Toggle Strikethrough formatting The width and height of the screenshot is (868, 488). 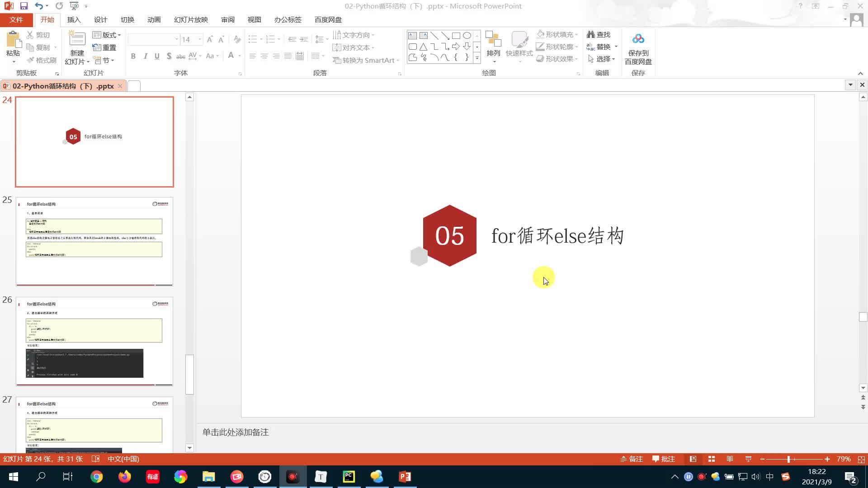[180, 56]
